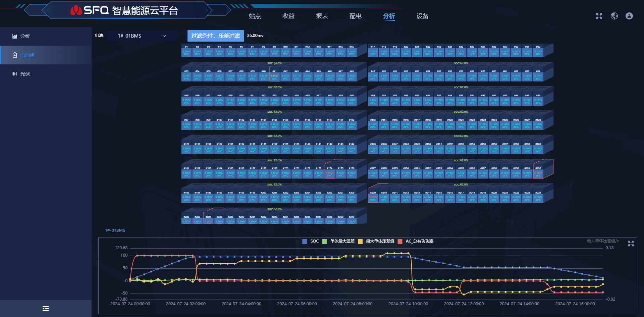The height and width of the screenshot is (317, 644).
Task: Click the 过滤条件: 压差过滤 button
Action: [216, 36]
